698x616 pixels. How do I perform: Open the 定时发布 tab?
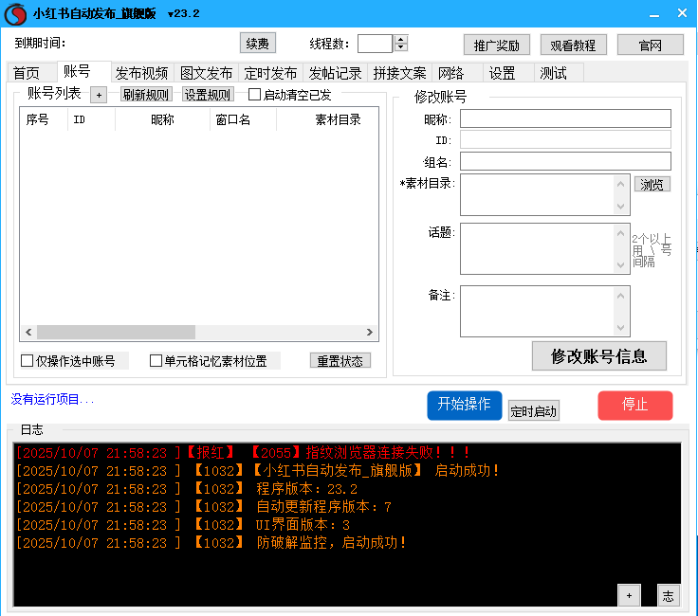coord(270,73)
